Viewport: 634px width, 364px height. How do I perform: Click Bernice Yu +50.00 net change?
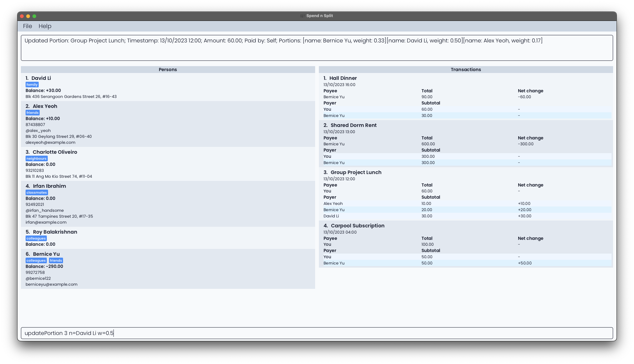pos(525,263)
